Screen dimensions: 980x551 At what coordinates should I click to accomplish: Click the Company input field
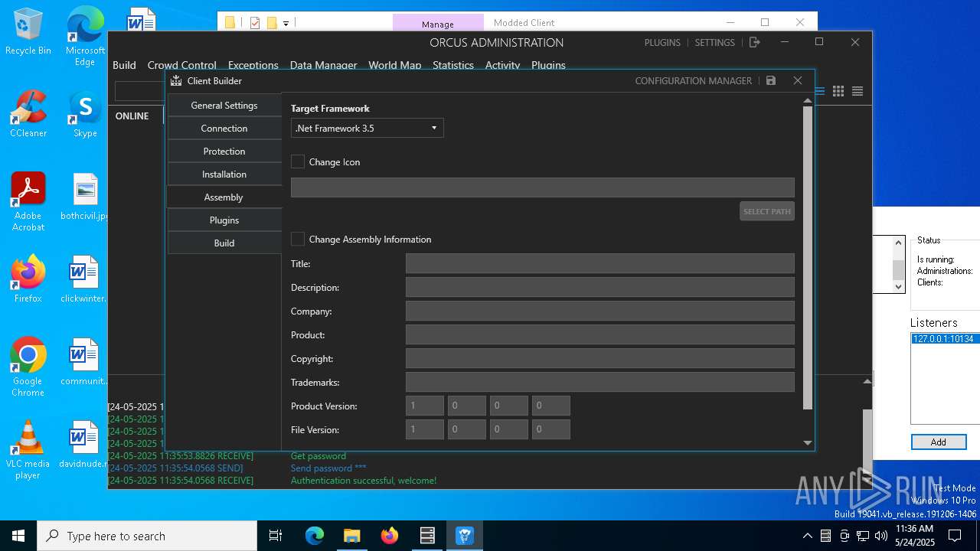(599, 311)
